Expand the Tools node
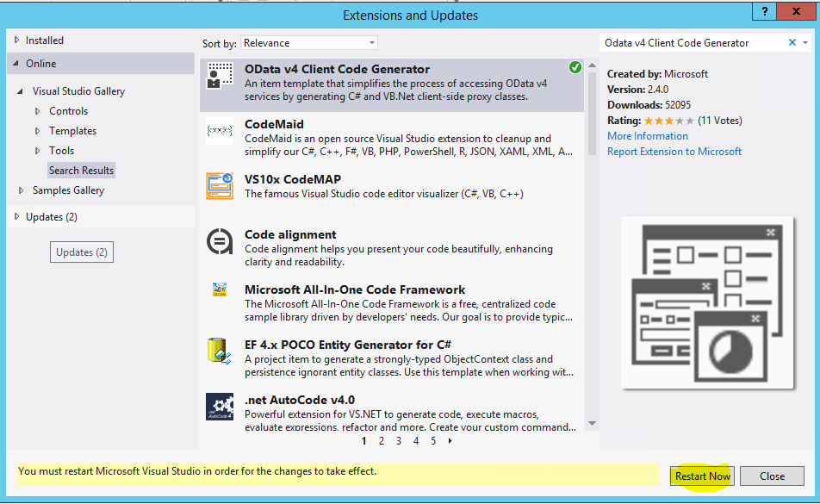820x504 pixels. (37, 151)
